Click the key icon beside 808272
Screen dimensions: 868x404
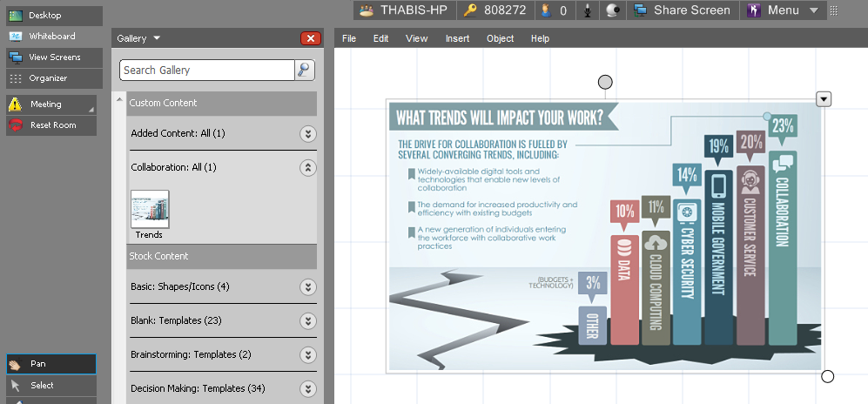coord(470,10)
